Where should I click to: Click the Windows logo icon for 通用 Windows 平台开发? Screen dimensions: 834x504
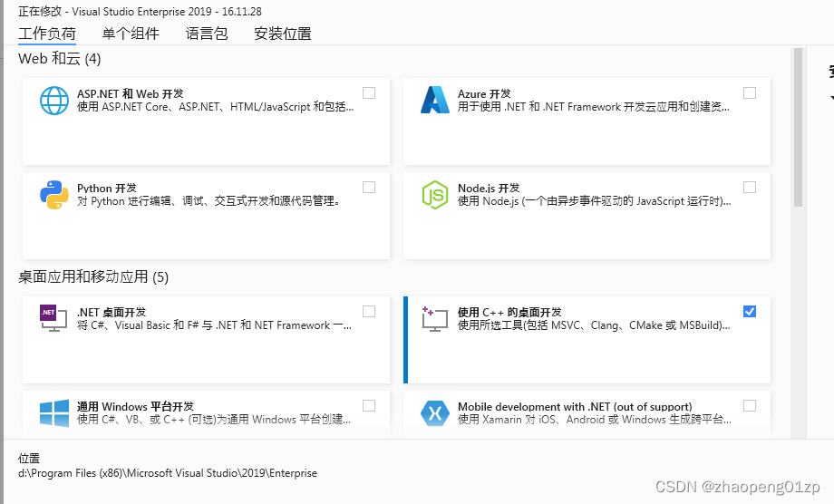(54, 413)
